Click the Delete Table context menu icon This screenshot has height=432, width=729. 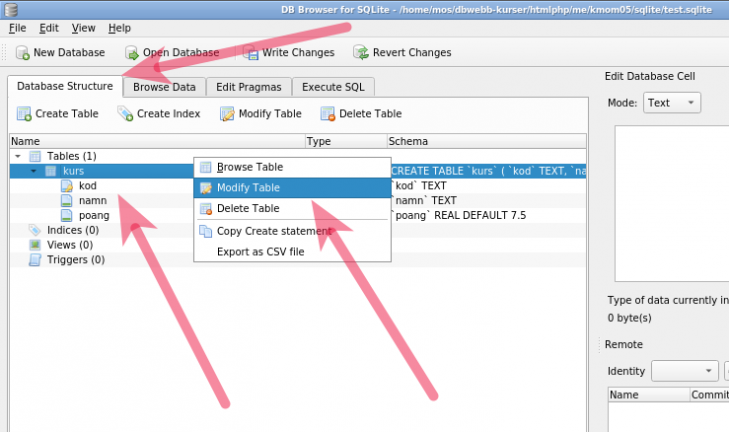tap(205, 208)
